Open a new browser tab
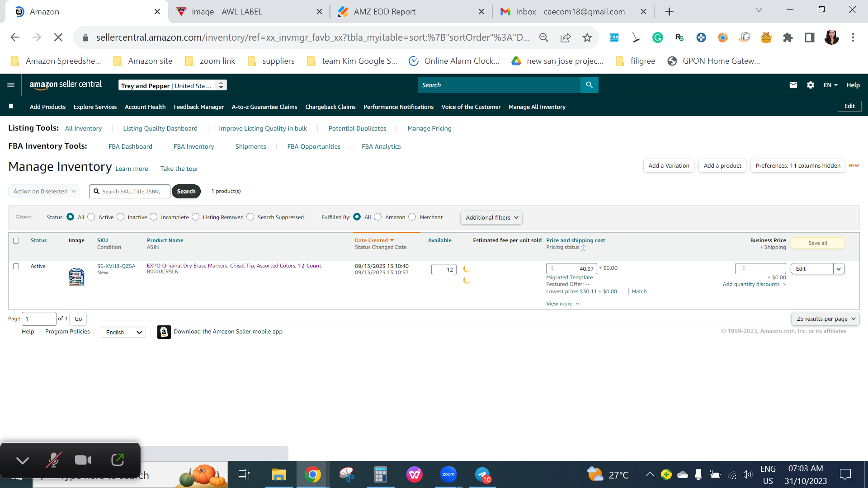 (670, 12)
